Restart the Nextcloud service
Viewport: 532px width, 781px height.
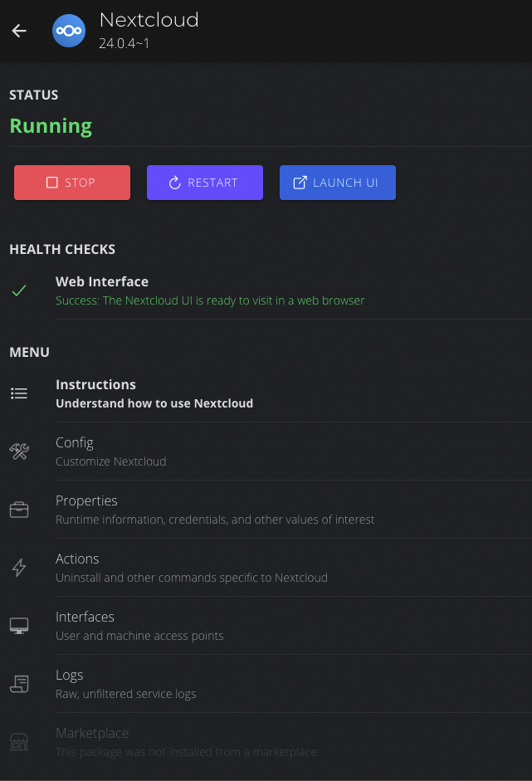pos(205,183)
